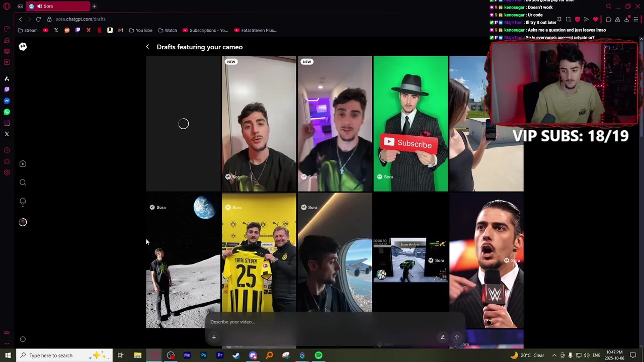Open airplane window draft video
Image resolution: width=644 pixels, height=362 pixels.
click(335, 253)
